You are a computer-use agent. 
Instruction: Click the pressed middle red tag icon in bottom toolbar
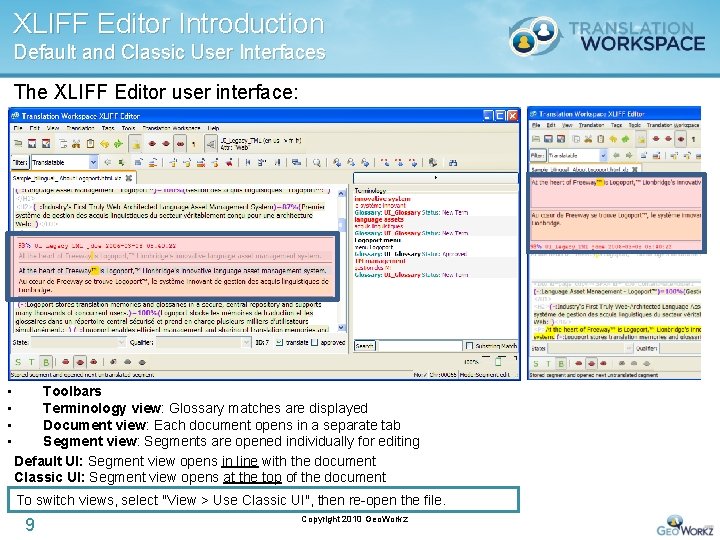[x=80, y=362]
